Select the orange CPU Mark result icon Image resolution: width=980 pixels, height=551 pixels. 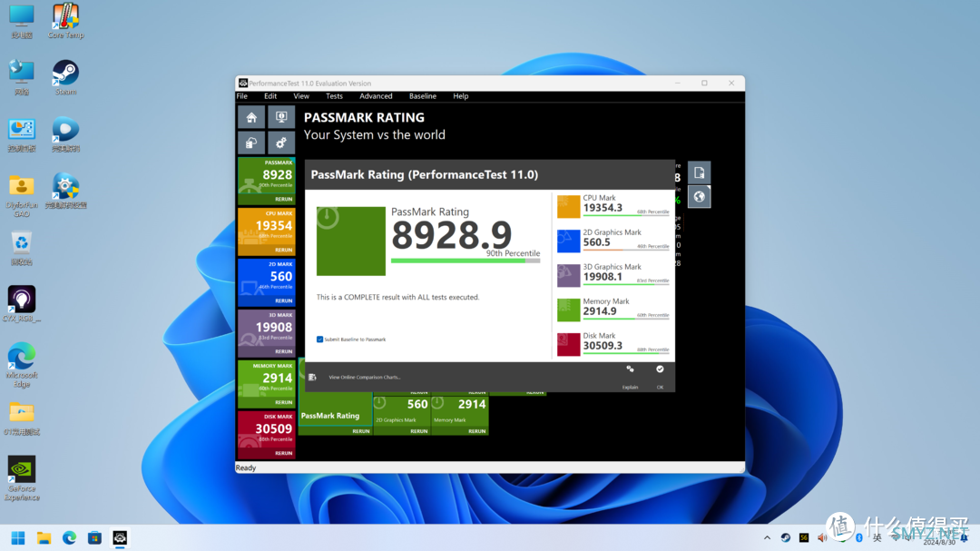[x=569, y=206]
